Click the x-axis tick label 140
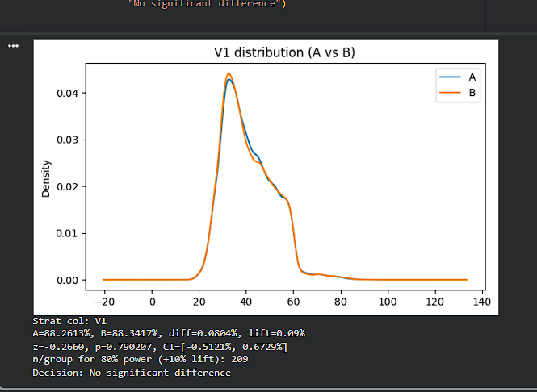This screenshot has width=537, height=392. pos(482,302)
